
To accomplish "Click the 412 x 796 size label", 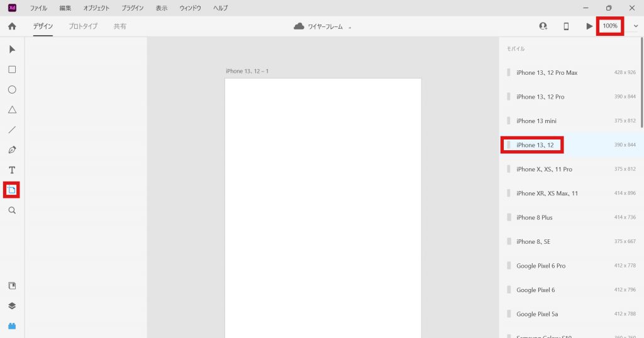I will 625,290.
